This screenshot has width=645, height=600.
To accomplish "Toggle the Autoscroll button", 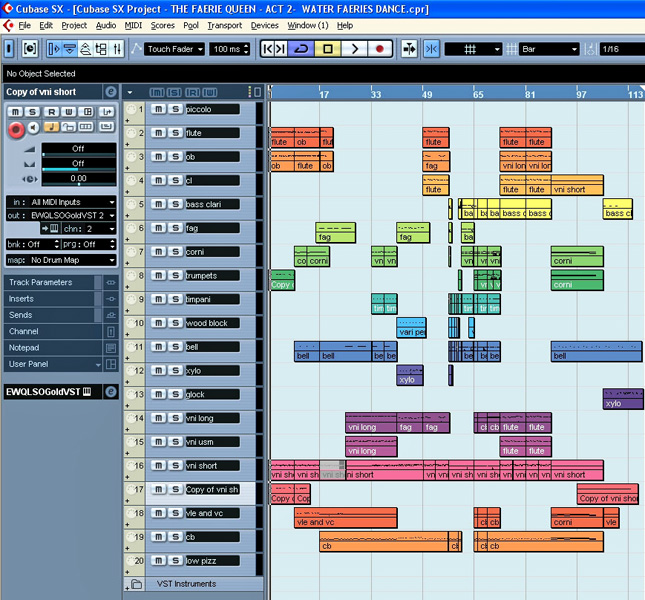I will 409,49.
